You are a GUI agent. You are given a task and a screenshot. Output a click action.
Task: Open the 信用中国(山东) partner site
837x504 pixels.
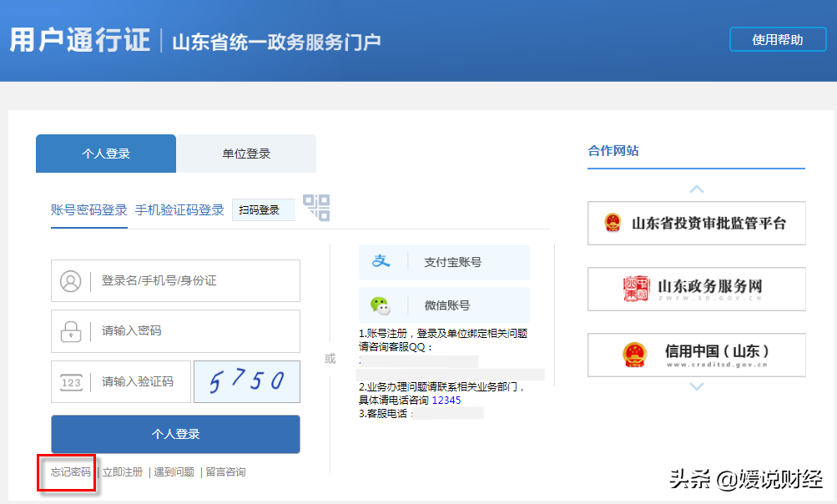(x=697, y=355)
